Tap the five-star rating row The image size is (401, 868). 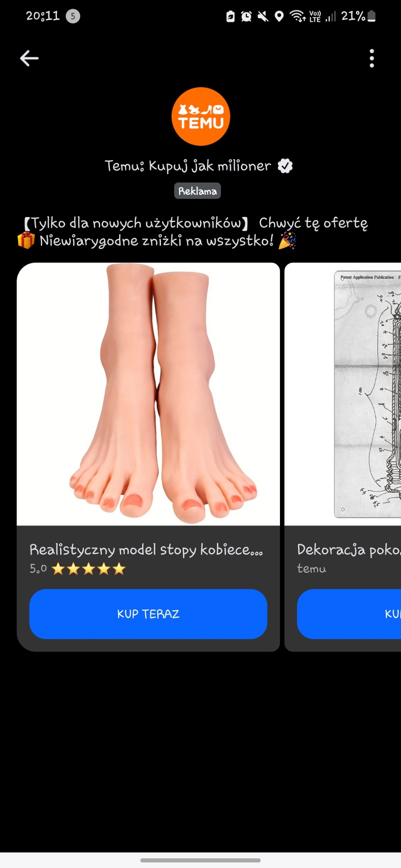pos(78,569)
